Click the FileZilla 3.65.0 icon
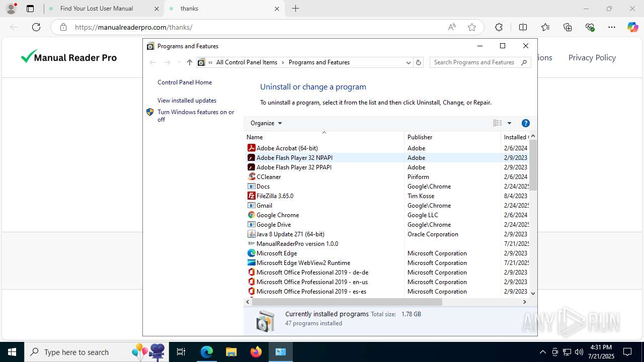Image resolution: width=644 pixels, height=362 pixels. pyautogui.click(x=252, y=196)
